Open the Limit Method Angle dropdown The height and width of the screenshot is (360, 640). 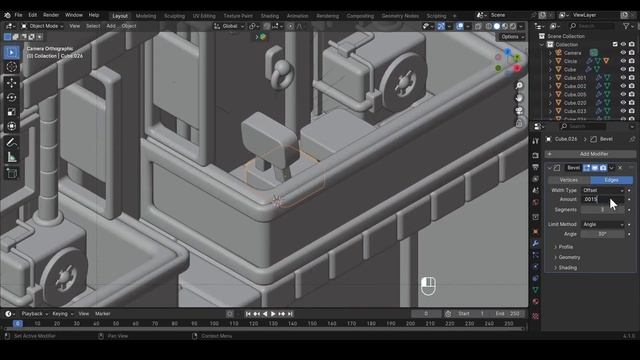coord(603,224)
